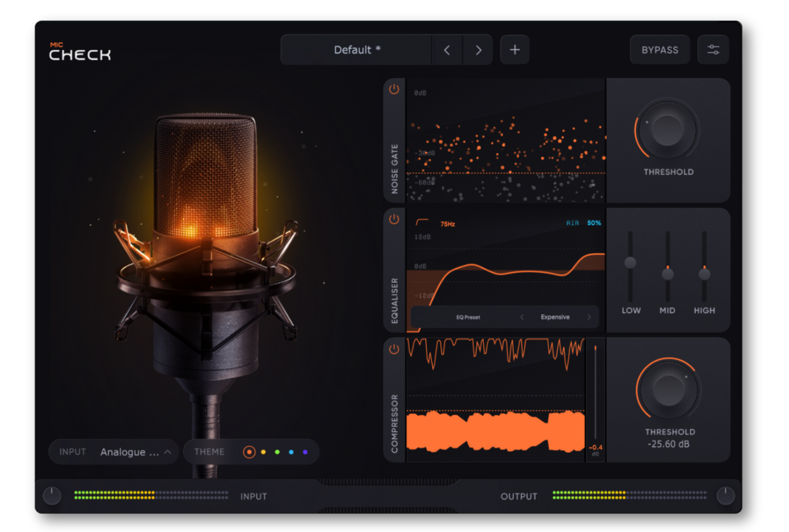Click the compressor waveform display

(495, 400)
